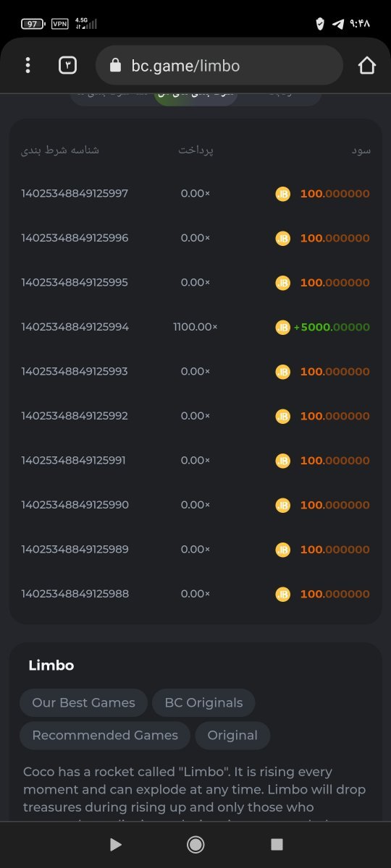
Task: Select the Original tag
Action: (x=232, y=735)
